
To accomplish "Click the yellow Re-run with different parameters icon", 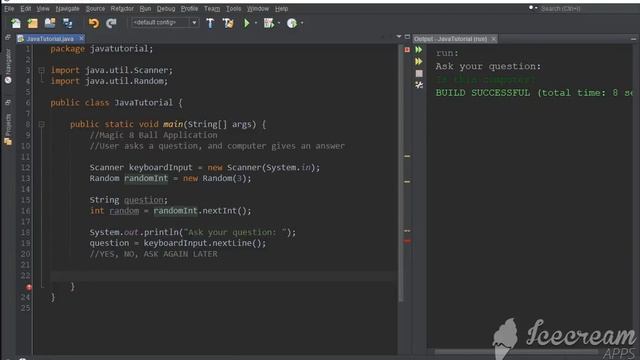I will coord(419,61).
